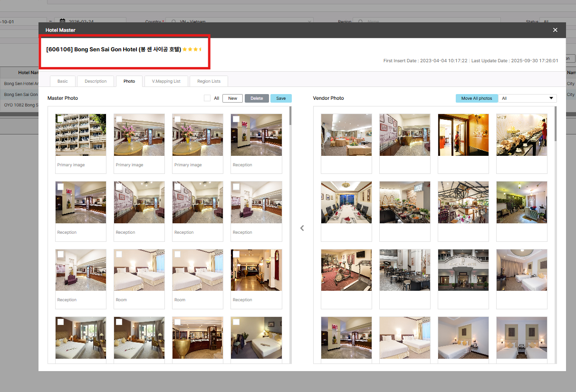Select vendor photo of glass-roof restaurant
Viewport: 576px width, 392px height.
coord(463,202)
